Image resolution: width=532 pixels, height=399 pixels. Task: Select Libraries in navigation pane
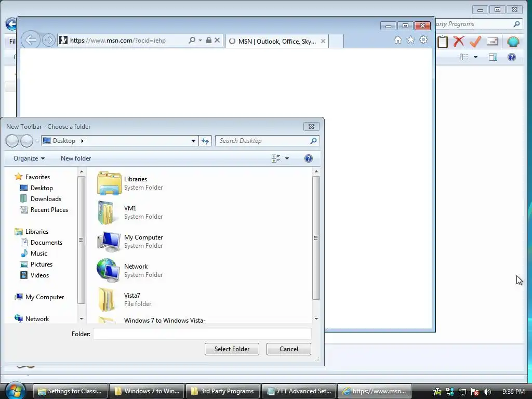click(x=32, y=232)
